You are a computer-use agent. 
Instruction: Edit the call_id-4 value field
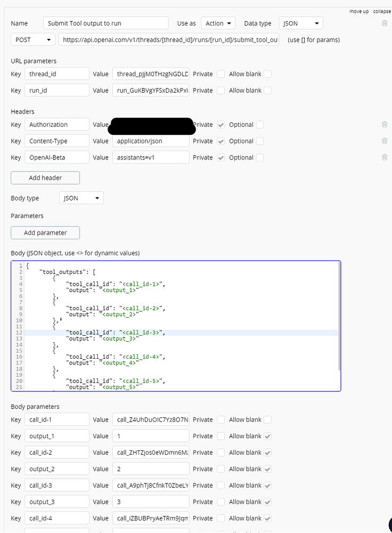(x=151, y=518)
